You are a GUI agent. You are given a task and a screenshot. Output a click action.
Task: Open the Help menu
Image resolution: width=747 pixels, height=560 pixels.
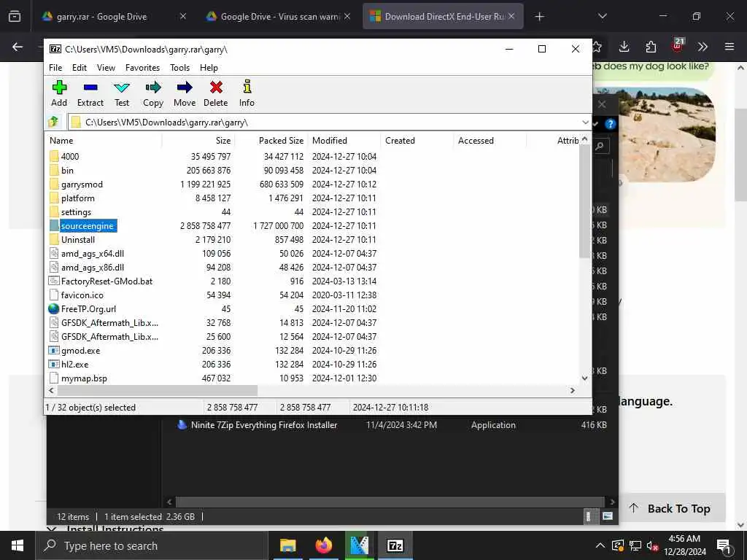209,68
